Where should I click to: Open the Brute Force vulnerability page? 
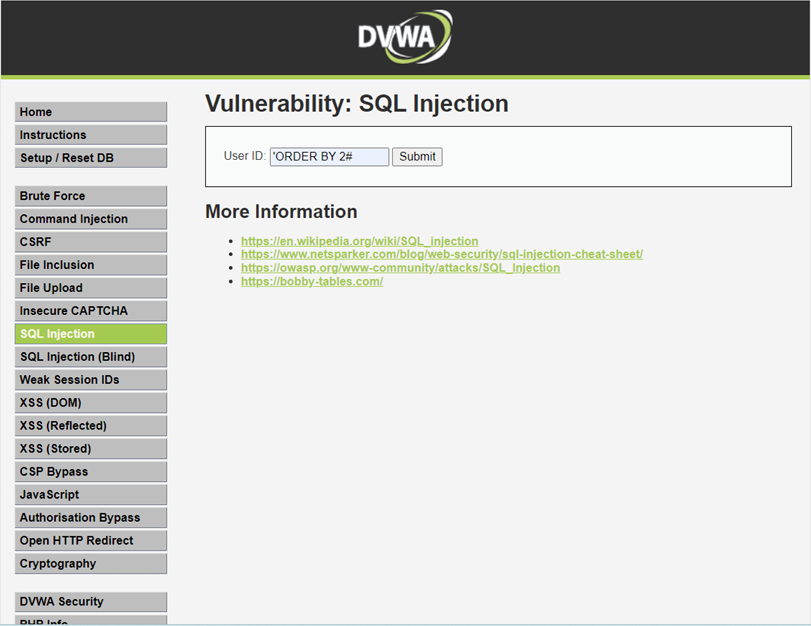[91, 196]
